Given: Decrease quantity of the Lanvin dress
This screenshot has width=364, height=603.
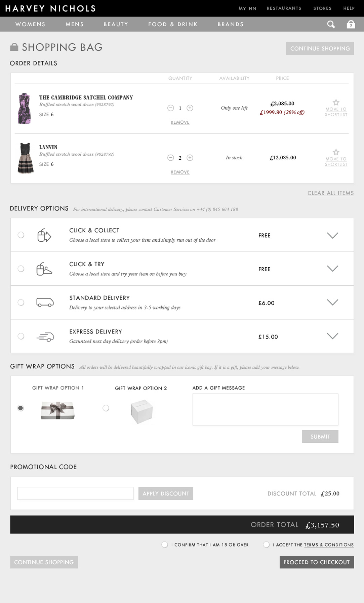Looking at the screenshot, I should click(x=171, y=158).
